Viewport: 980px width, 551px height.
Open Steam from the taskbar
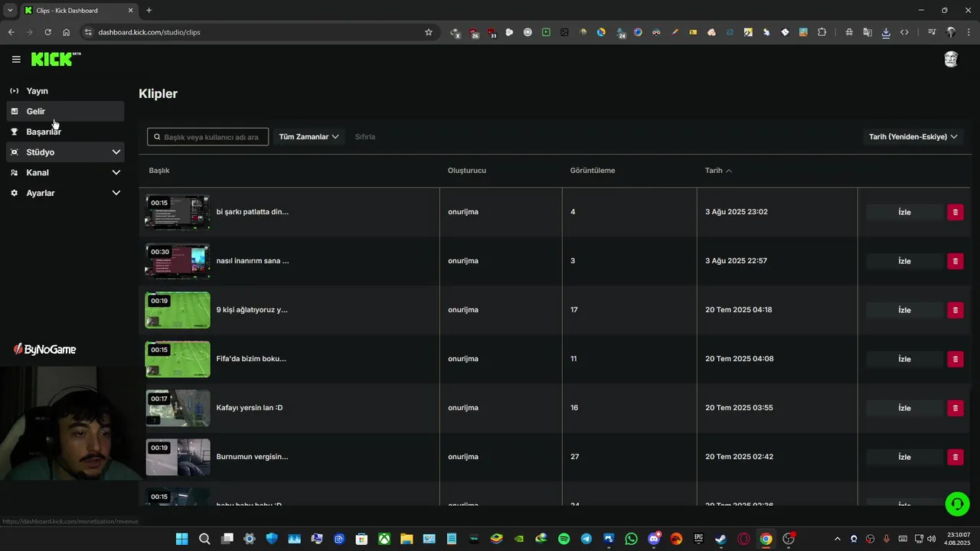click(x=720, y=539)
